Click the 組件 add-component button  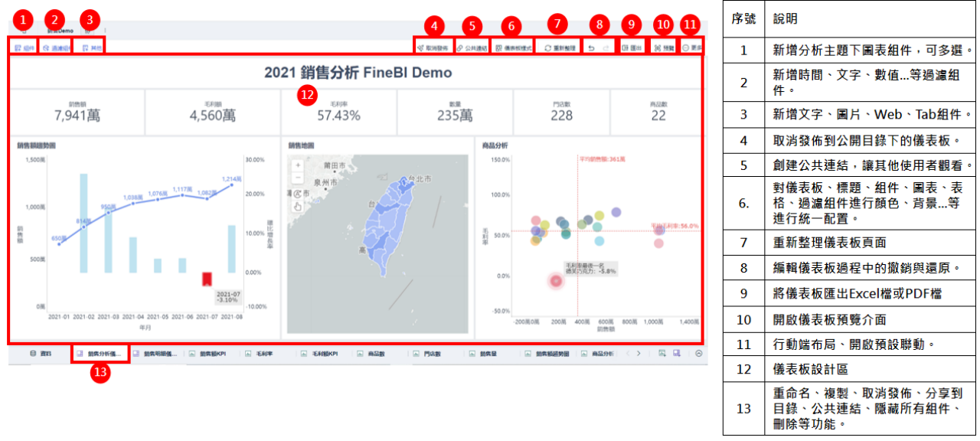pos(24,47)
